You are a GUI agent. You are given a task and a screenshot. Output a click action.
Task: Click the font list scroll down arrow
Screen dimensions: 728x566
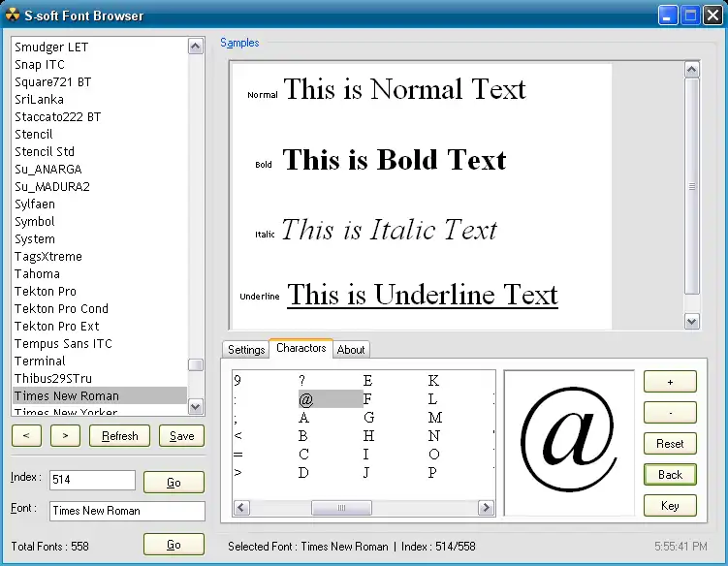(196, 407)
